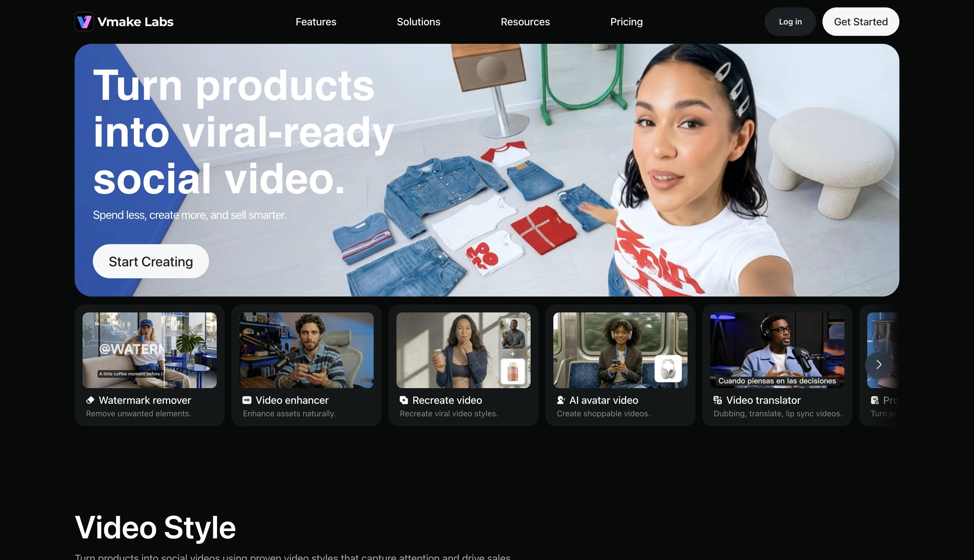
Task: Click the Vmake Labs logo icon
Action: tap(84, 22)
